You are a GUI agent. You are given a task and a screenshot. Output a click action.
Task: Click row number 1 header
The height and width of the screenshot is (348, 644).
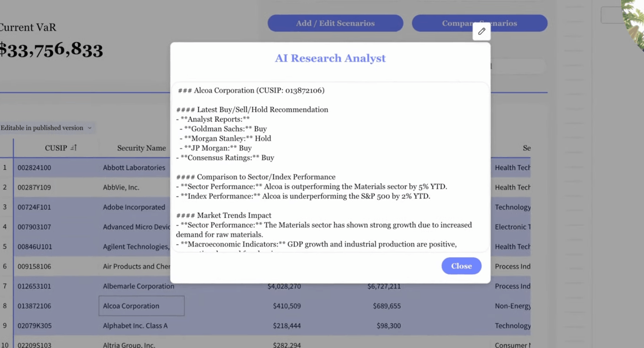click(5, 168)
